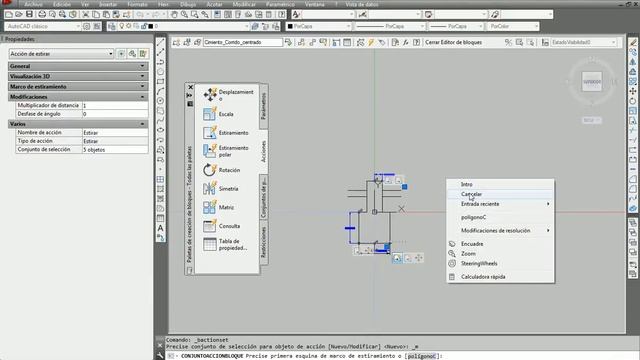This screenshot has width=640, height=360.
Task: Toggle the PICKADD button in Propiedades
Action: pyautogui.click(x=121, y=53)
